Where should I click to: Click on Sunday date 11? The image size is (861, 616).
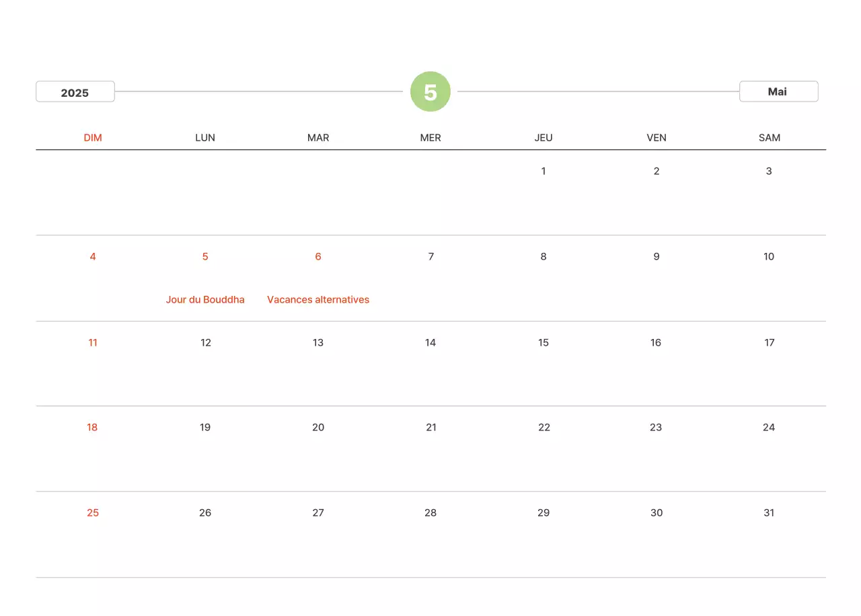(x=93, y=343)
